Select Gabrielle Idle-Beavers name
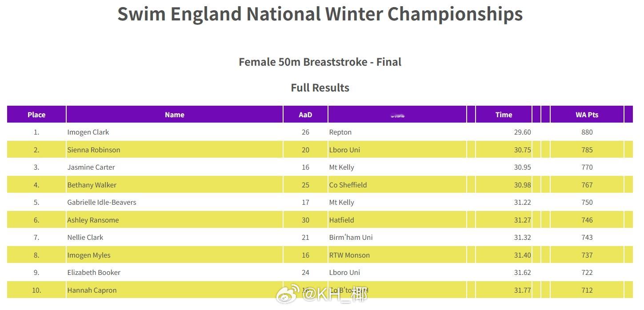 (x=102, y=203)
